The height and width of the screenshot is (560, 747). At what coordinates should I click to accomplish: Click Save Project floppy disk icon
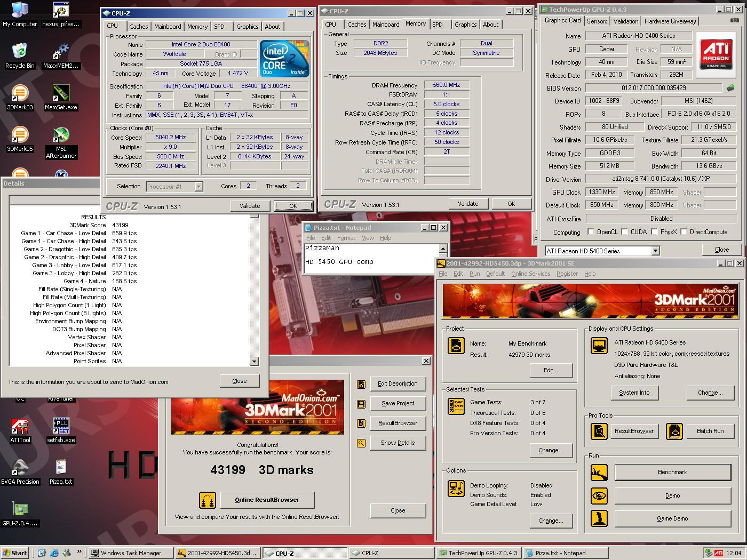tap(361, 404)
